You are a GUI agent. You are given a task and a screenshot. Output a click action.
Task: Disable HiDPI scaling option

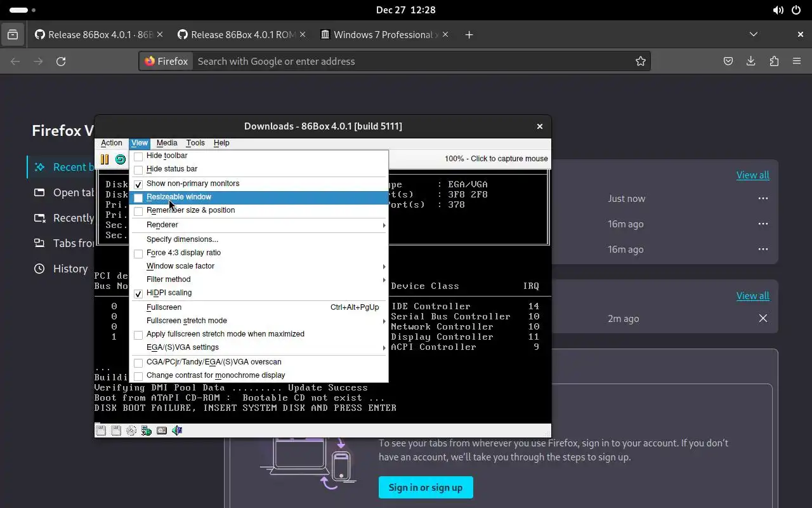[x=259, y=293]
